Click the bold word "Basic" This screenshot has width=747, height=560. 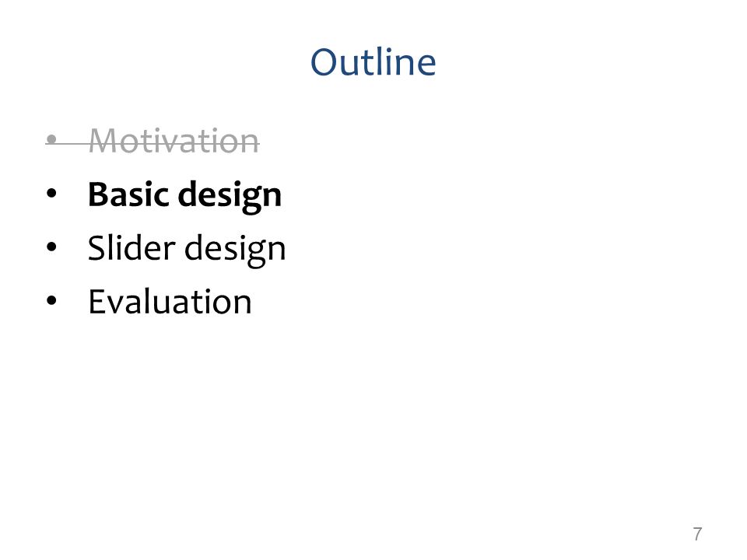[x=128, y=194]
